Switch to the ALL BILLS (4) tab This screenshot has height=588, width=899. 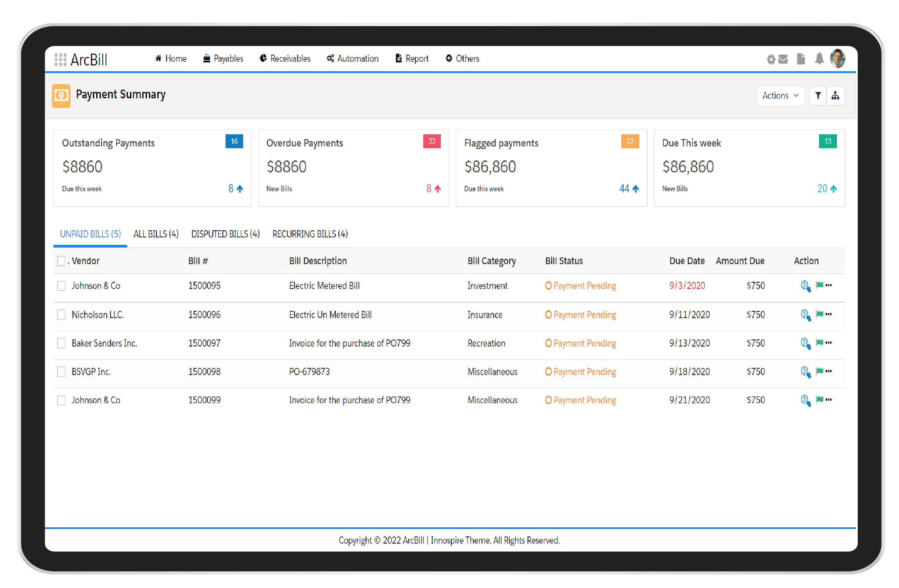coord(156,234)
